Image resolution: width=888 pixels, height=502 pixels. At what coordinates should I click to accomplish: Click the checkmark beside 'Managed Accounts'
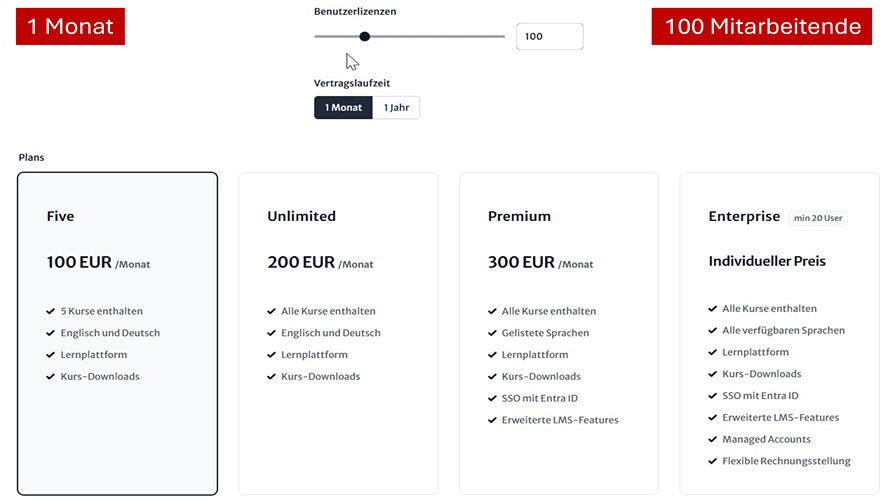713,439
